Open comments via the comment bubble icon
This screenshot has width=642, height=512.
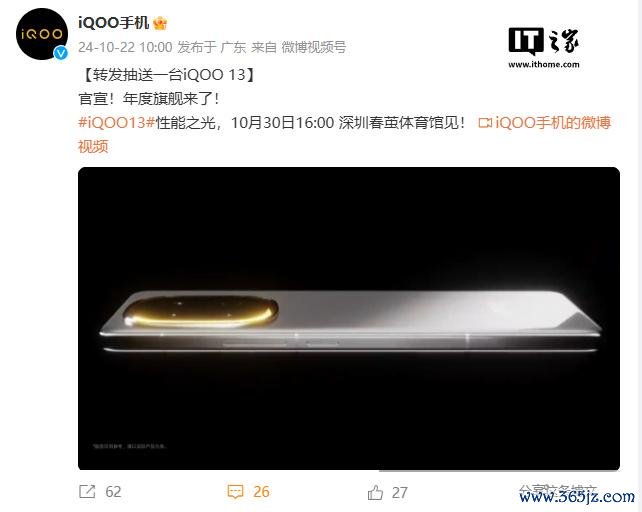235,492
